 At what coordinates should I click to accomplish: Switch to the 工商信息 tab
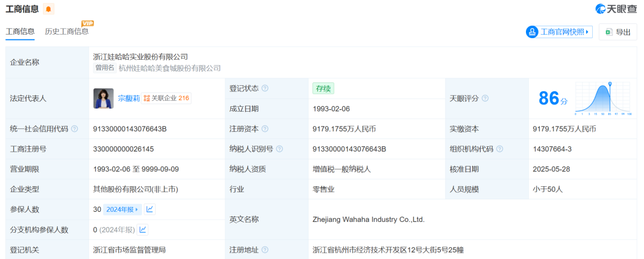(20, 32)
